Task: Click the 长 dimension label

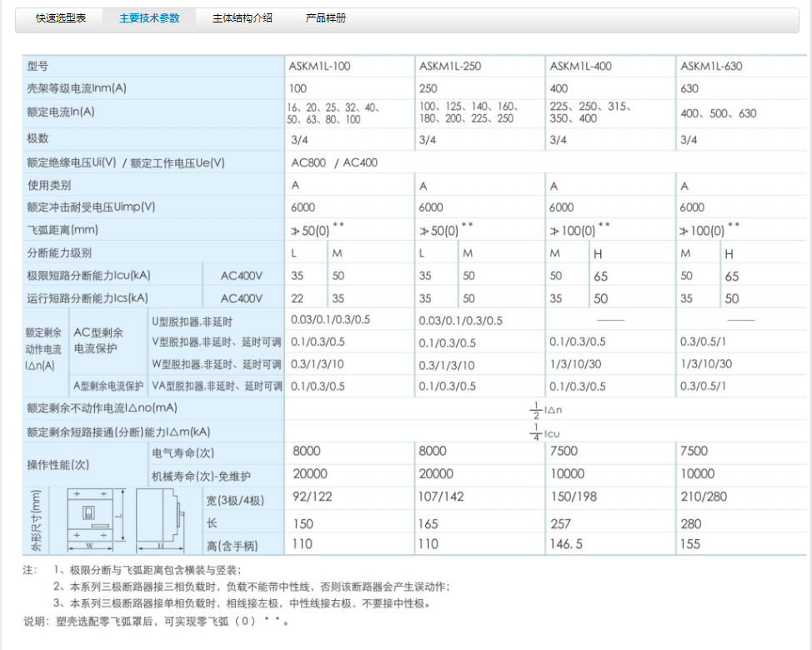Action: (212, 523)
